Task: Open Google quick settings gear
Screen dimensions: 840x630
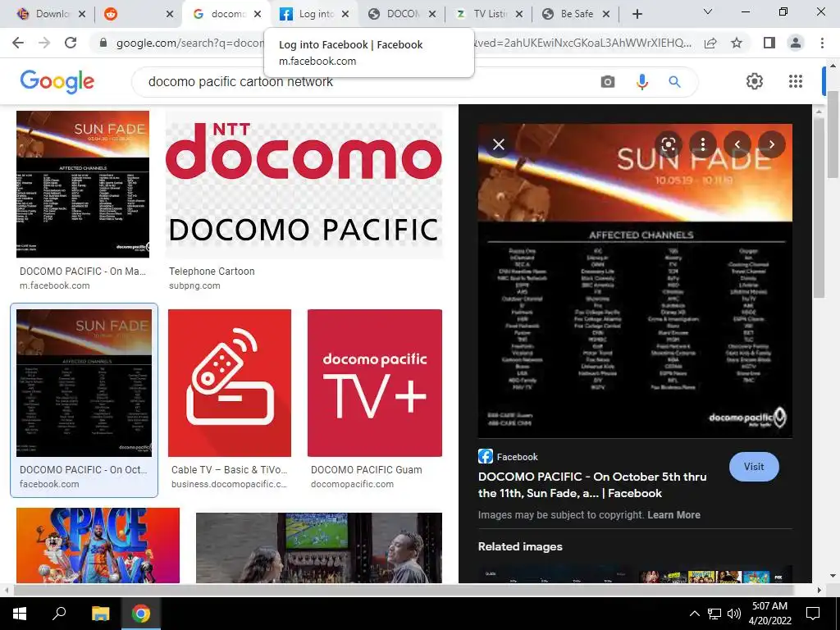Action: tap(755, 81)
